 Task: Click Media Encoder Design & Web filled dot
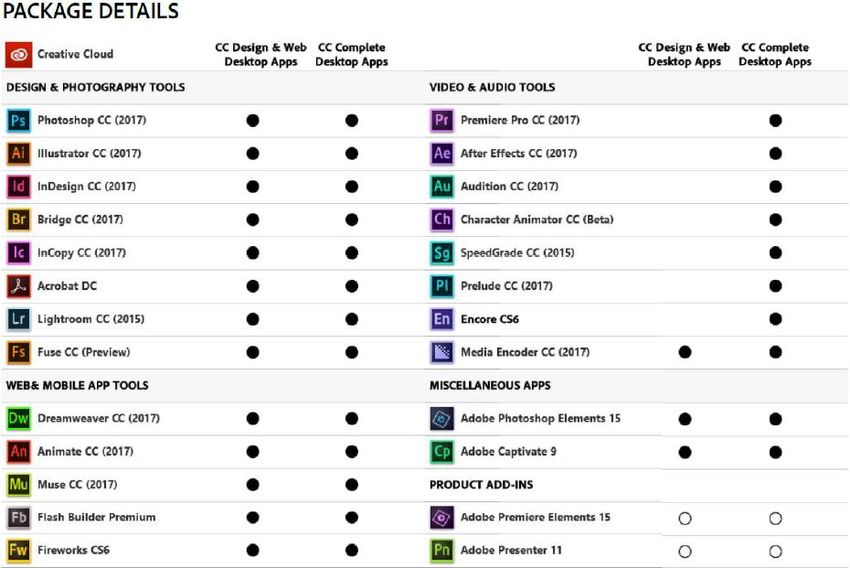pos(685,352)
